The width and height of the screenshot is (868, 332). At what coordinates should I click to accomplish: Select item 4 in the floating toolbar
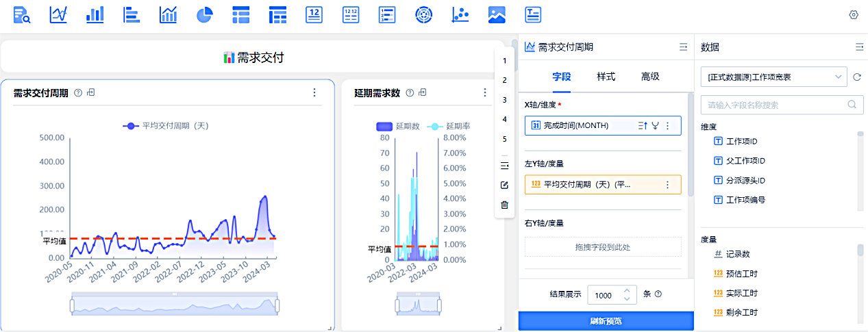(x=505, y=119)
